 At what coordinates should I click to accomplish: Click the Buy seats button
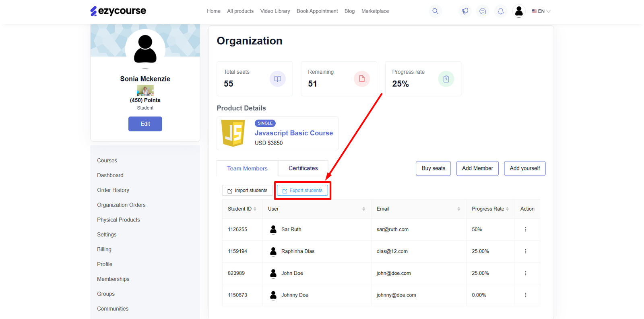pos(433,168)
